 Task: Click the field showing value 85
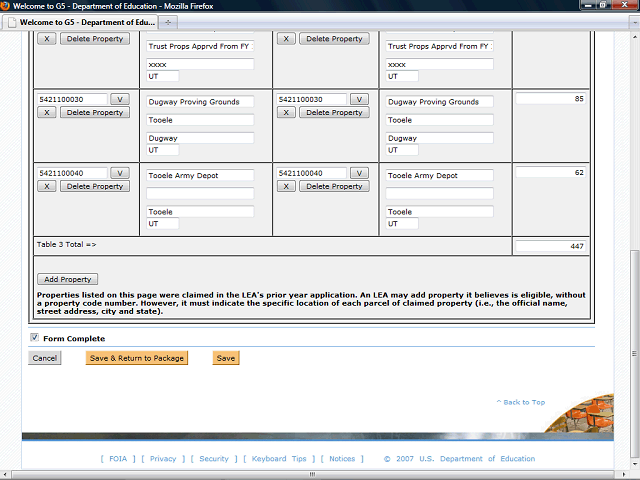tap(551, 99)
